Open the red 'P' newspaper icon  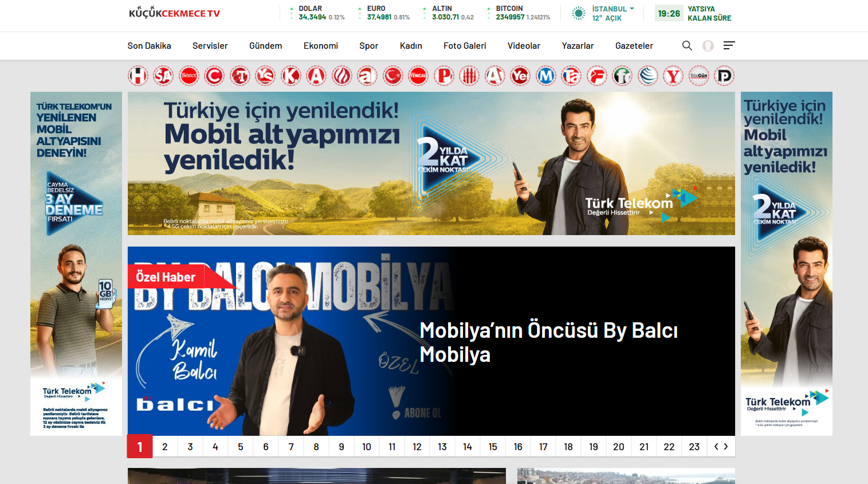coord(444,76)
